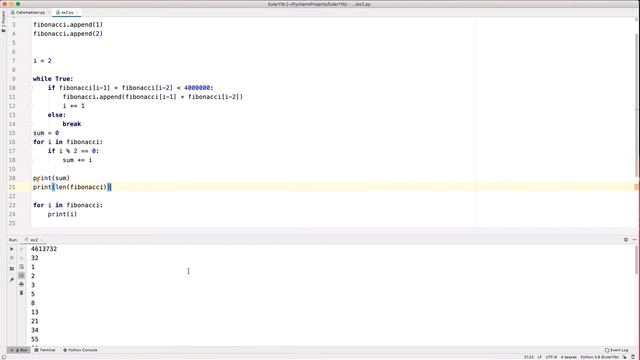This screenshot has width=640, height=360.
Task: Open the Run tool window tab
Action: tap(19, 350)
